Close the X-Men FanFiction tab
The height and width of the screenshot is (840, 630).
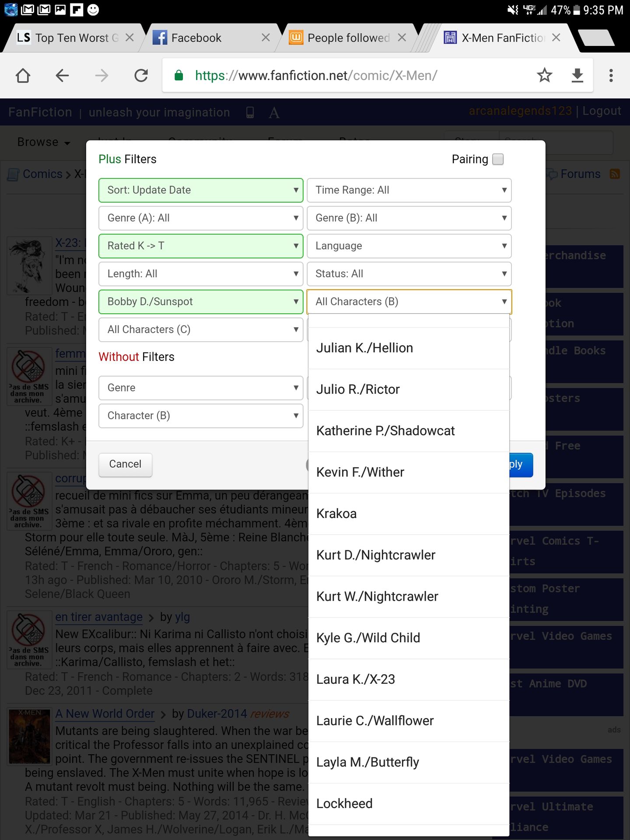(x=556, y=38)
